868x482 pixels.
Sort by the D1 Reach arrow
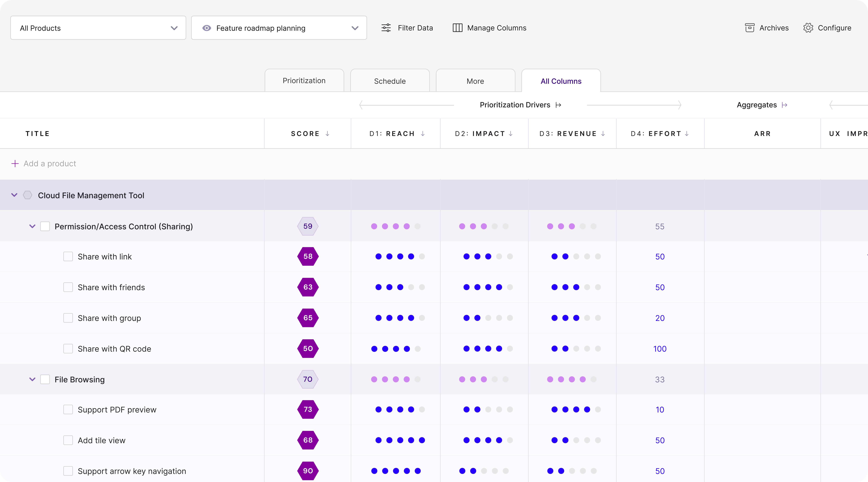(x=423, y=134)
